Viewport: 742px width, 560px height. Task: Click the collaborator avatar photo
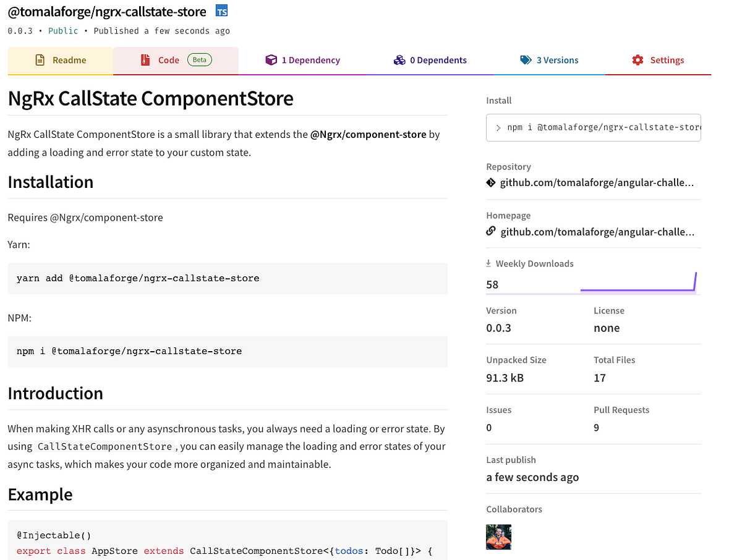pyautogui.click(x=498, y=537)
